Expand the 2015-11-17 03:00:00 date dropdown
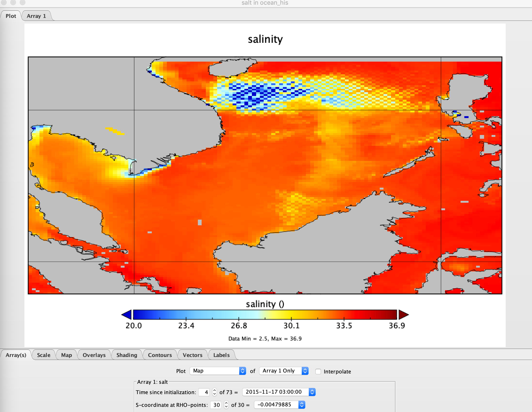The width and height of the screenshot is (532, 412). coord(279,392)
